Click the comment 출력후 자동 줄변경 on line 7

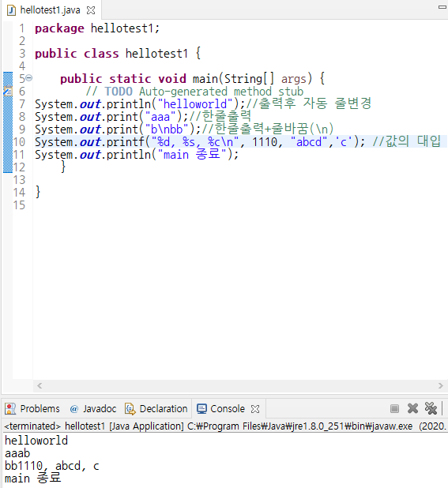(x=308, y=103)
